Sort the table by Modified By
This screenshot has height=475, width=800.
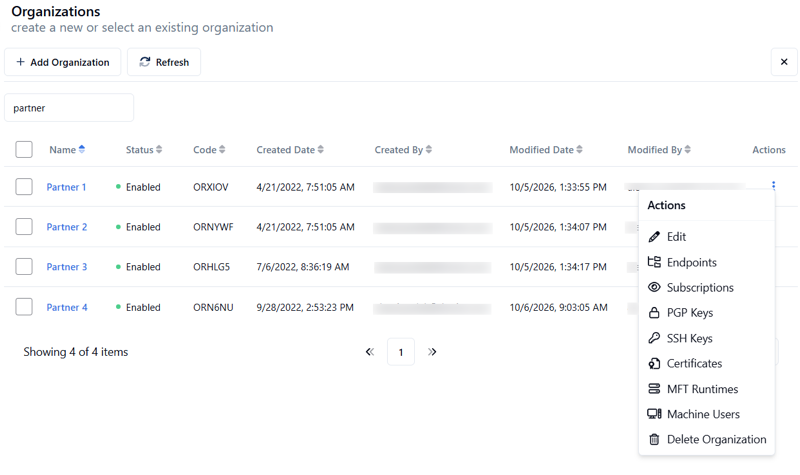659,149
